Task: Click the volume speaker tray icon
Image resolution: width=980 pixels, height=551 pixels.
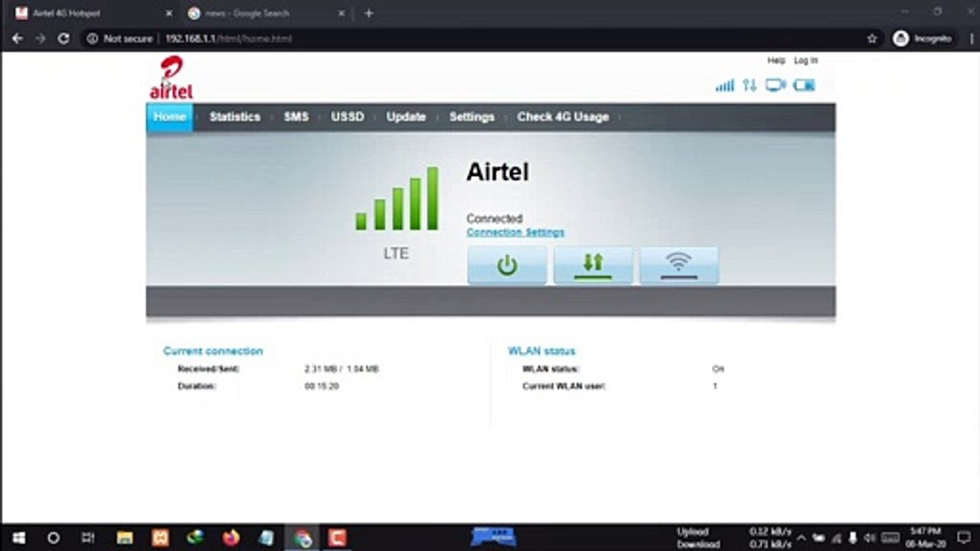Action: click(x=871, y=538)
